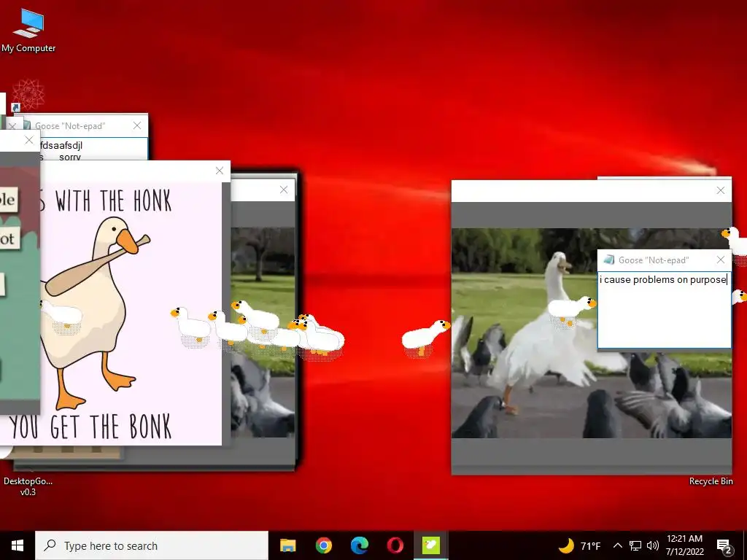Select the Recycle Bin desktop label
Image resolution: width=747 pixels, height=560 pixels.
pos(711,481)
